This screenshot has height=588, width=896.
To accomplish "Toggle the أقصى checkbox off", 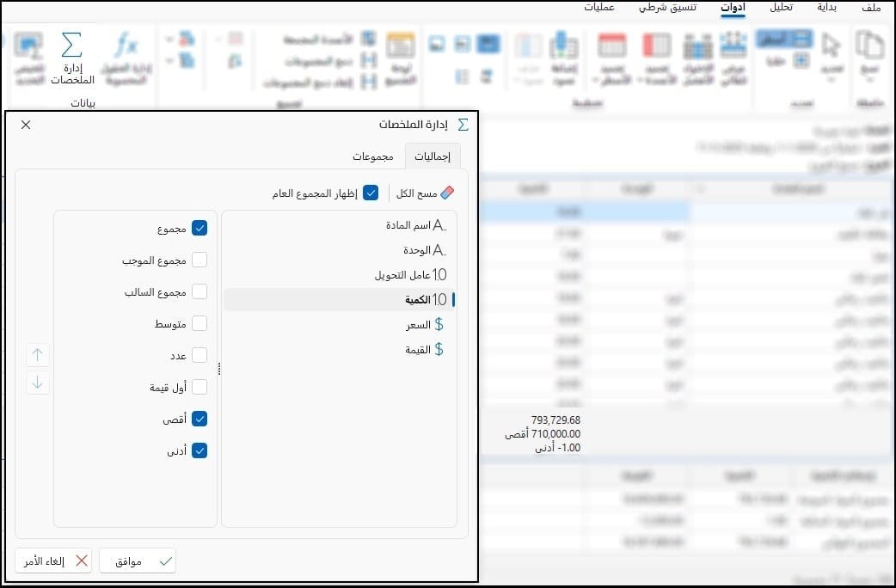I will (199, 419).
